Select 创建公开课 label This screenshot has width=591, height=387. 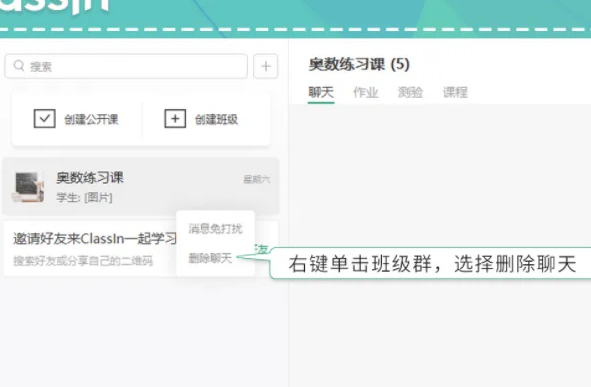tap(91, 119)
